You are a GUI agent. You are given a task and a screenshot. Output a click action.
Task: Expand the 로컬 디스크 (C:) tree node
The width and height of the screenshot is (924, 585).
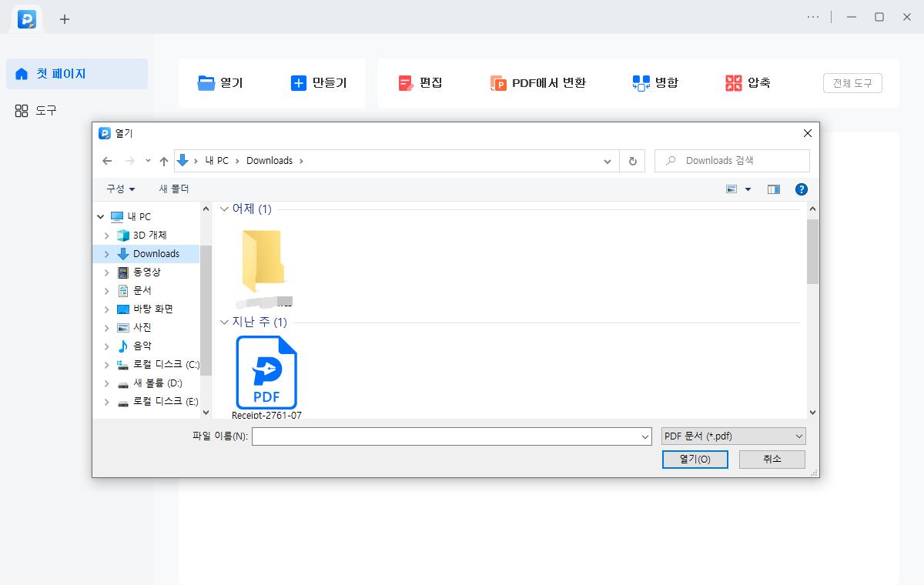(107, 365)
